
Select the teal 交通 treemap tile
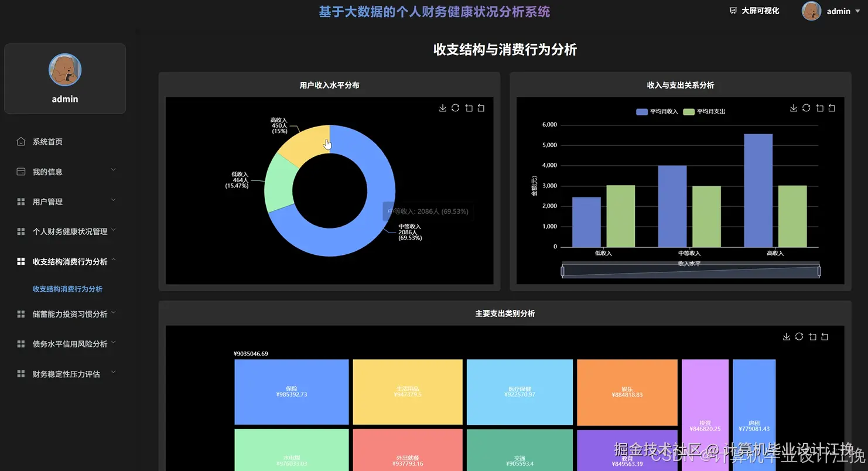[x=520, y=450]
